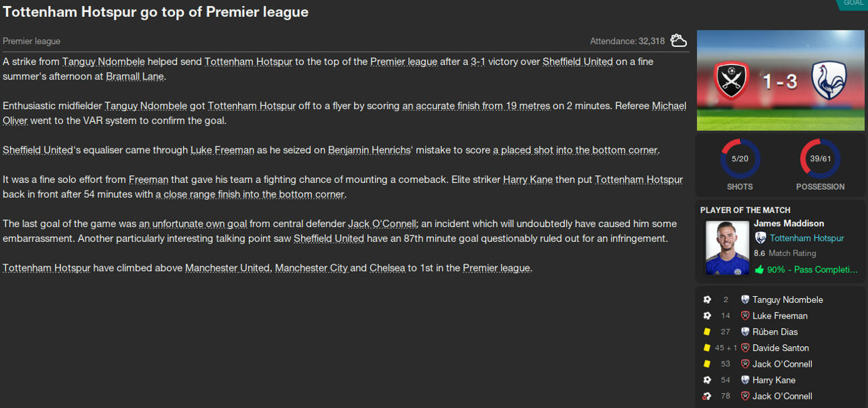Select Davide Santon in match events list
Screen dimensions: 868x408
781,348
